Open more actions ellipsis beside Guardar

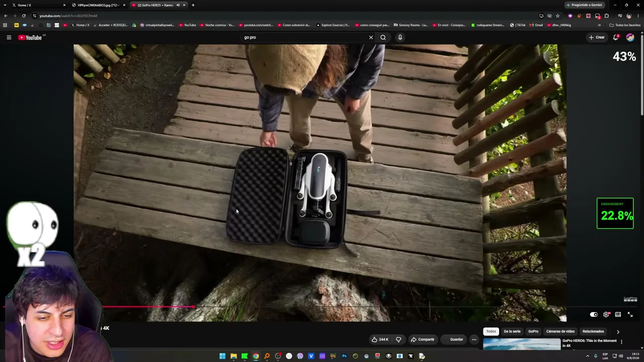(x=474, y=339)
